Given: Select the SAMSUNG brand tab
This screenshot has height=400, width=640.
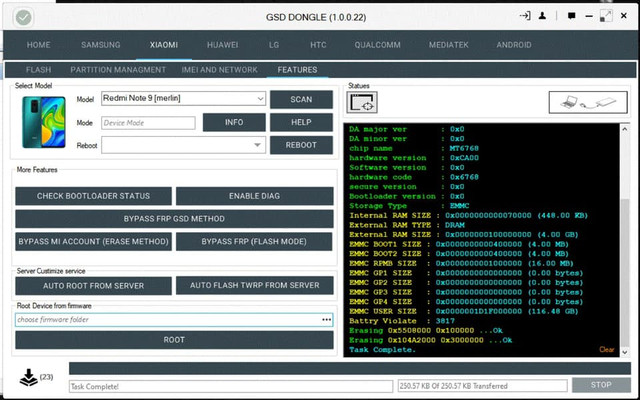Looking at the screenshot, I should [x=100, y=45].
